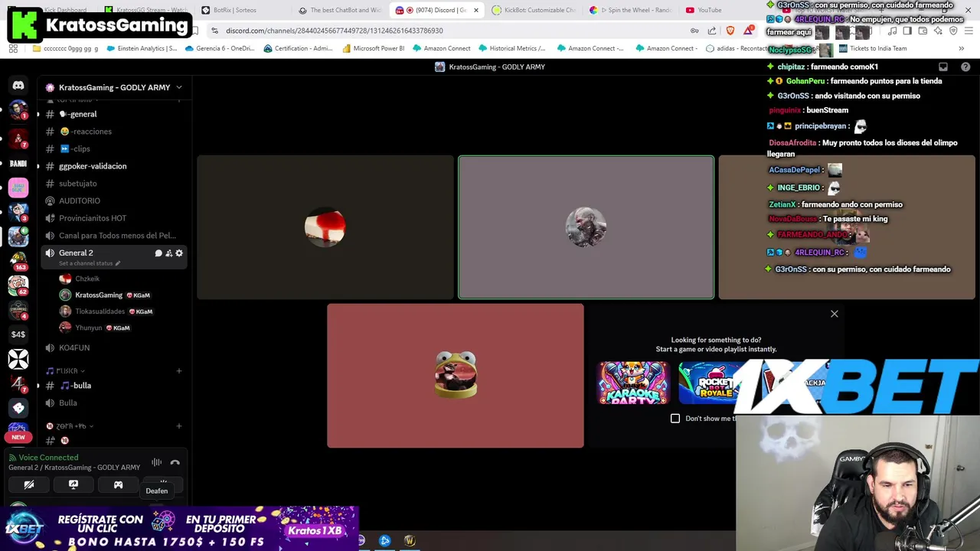Image resolution: width=980 pixels, height=551 pixels.
Task: Open Certification - Admin bookmark
Action: click(298, 48)
